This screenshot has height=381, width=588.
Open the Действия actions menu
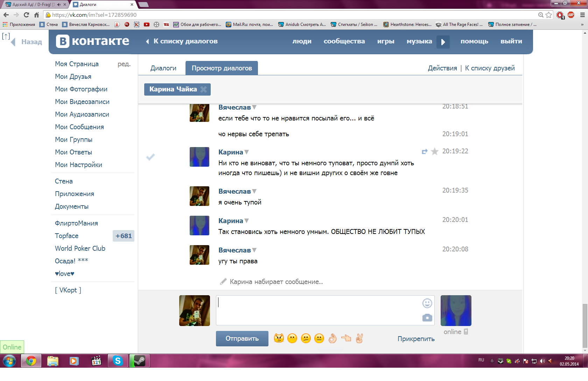442,68
